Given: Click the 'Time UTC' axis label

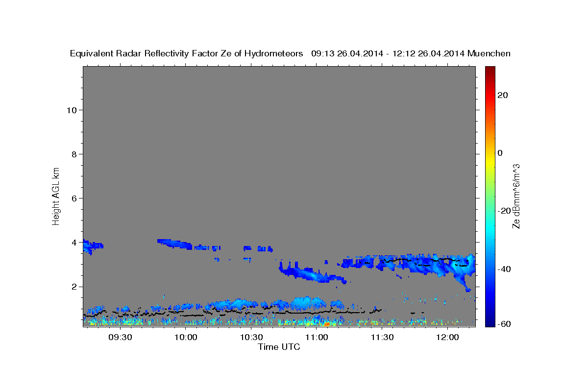Looking at the screenshot, I should 279,347.
